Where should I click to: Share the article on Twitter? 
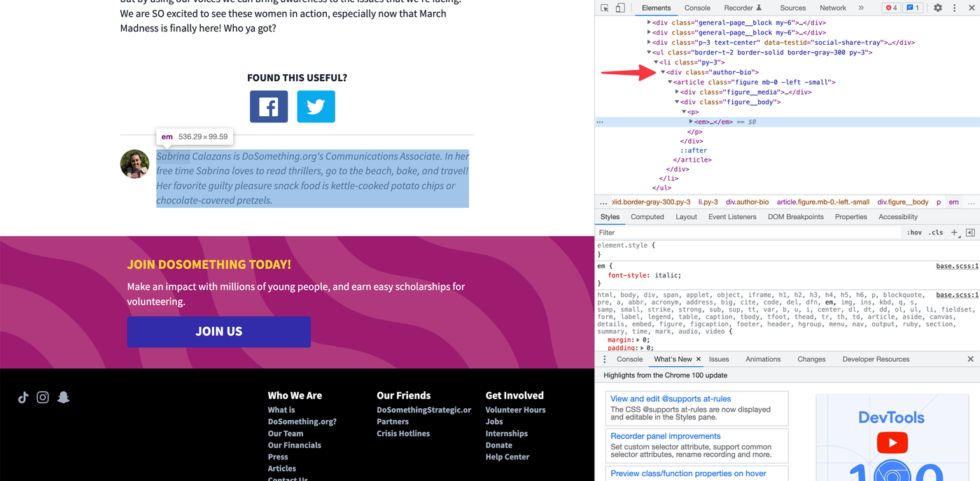click(x=316, y=106)
